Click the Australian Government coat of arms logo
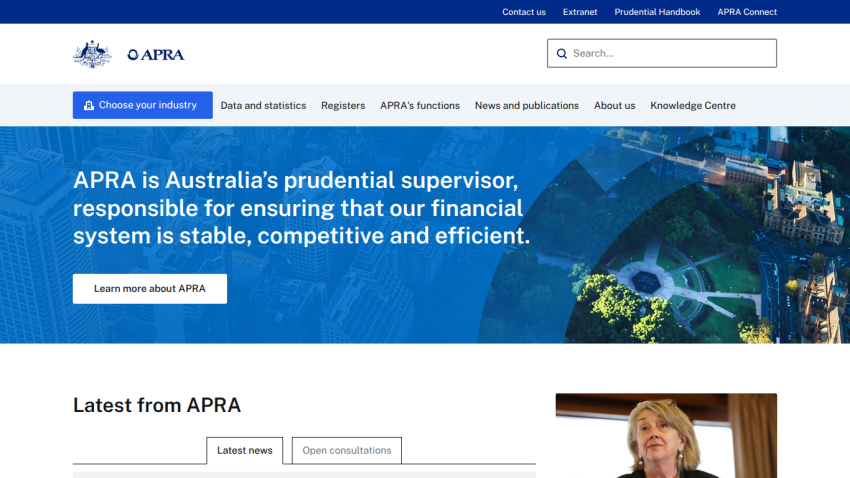850x478 pixels. coord(92,54)
